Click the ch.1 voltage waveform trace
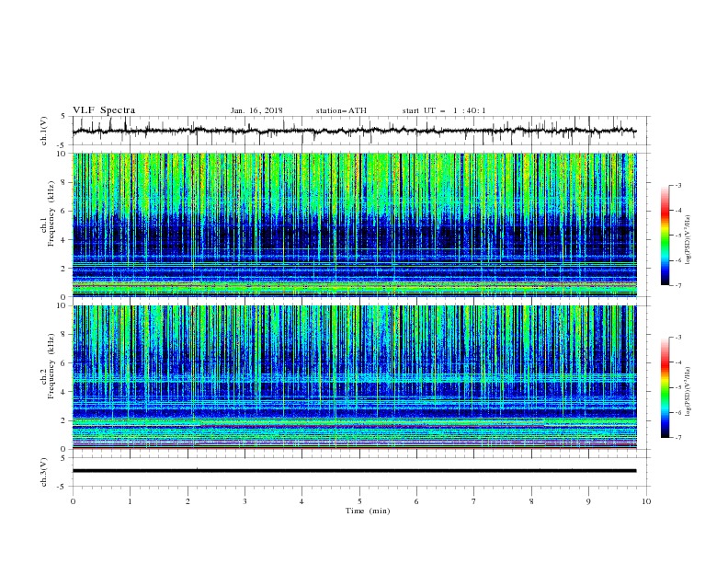This screenshot has width=728, height=563. 354,131
